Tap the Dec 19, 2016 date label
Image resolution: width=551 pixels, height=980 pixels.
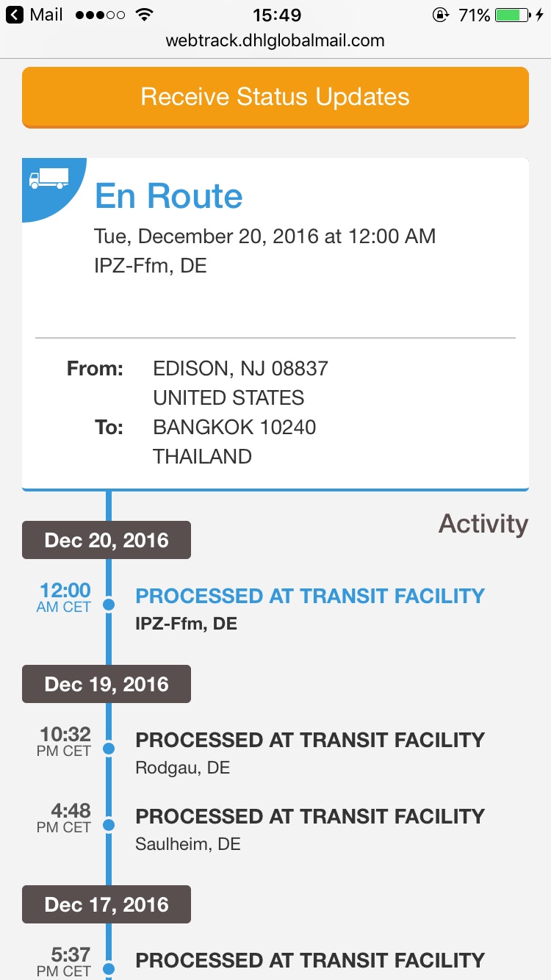(107, 684)
